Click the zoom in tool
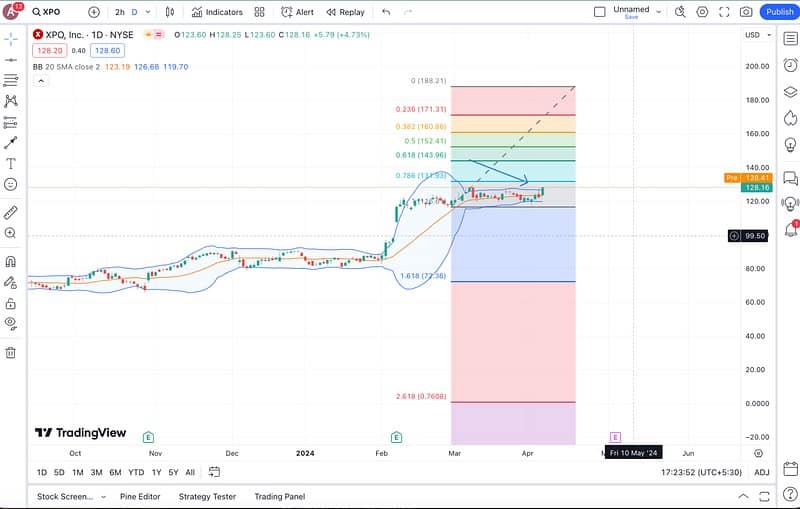This screenshot has height=509, width=800. pos(11,233)
